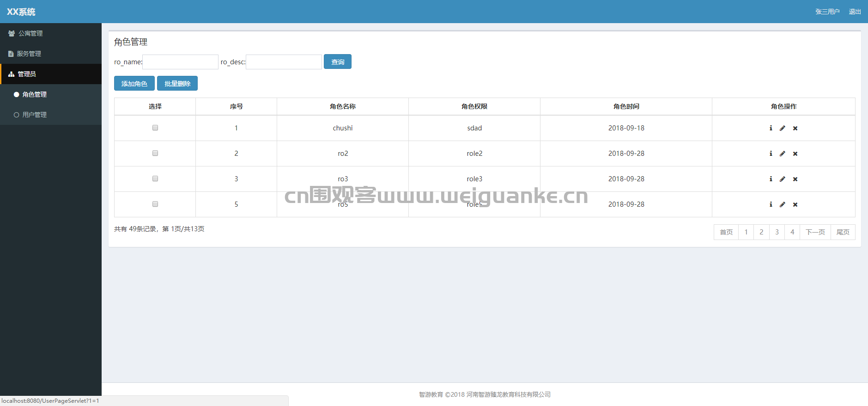Log out via the 退出 link
The width and height of the screenshot is (868, 406).
click(x=855, y=12)
